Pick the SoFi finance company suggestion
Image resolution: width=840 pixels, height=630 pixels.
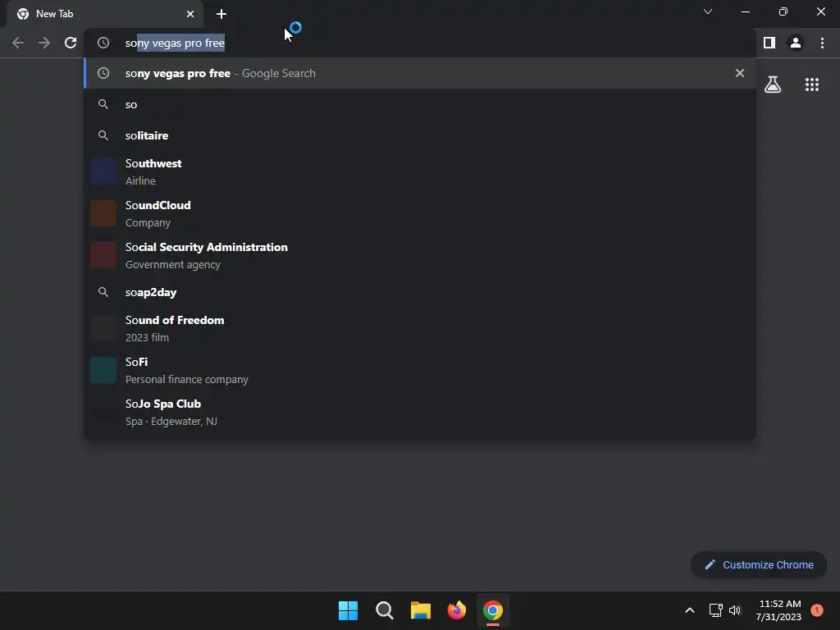tap(420, 370)
